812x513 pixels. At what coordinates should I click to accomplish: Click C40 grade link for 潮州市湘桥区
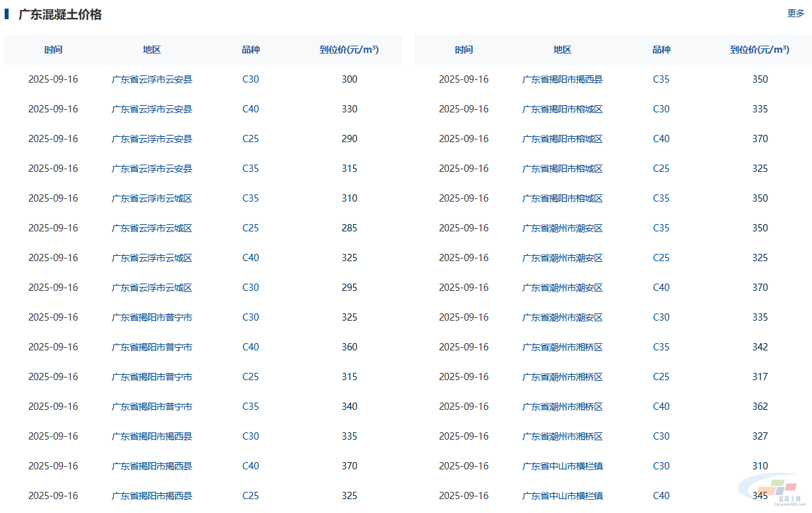[x=661, y=407]
